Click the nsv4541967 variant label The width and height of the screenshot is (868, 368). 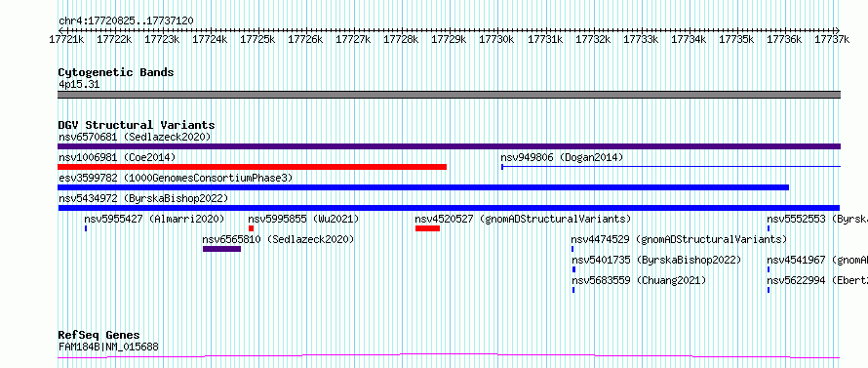coord(817,260)
